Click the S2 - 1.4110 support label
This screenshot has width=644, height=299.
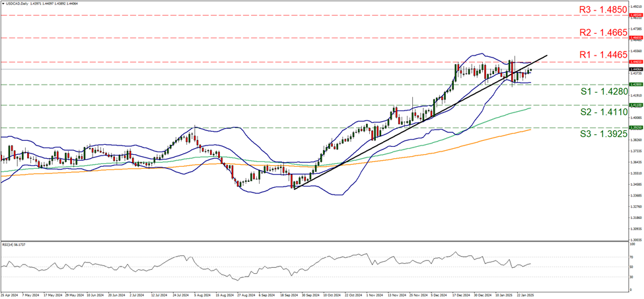[585, 112]
